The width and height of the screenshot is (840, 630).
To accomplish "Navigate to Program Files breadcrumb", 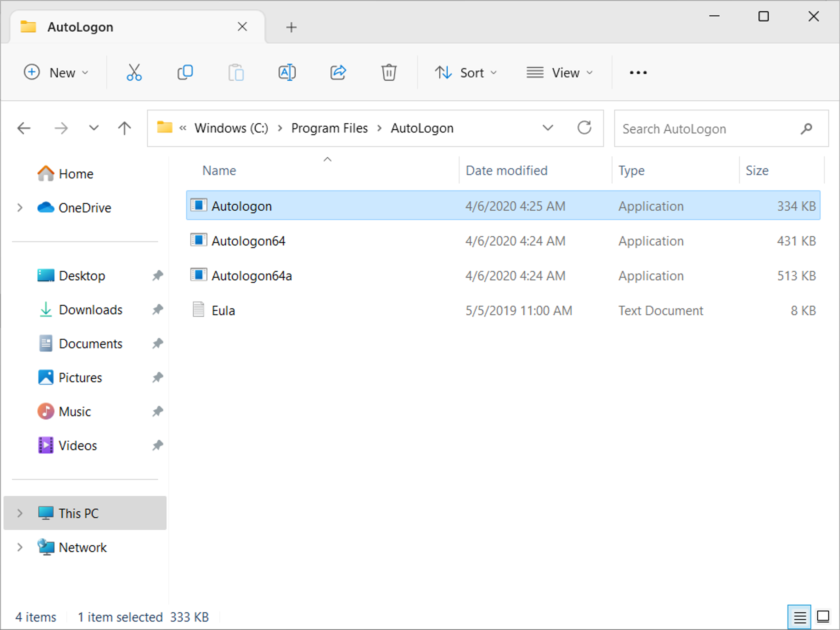I will [x=330, y=128].
